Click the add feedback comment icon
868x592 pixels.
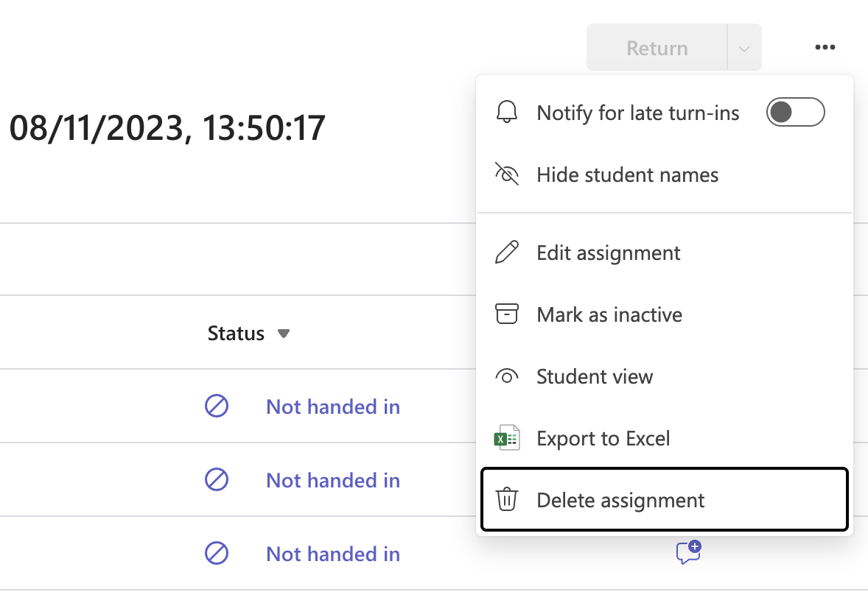pyautogui.click(x=690, y=554)
